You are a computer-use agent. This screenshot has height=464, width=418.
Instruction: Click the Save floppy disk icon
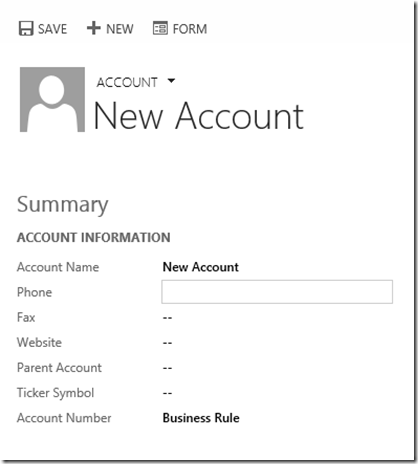coord(26,28)
